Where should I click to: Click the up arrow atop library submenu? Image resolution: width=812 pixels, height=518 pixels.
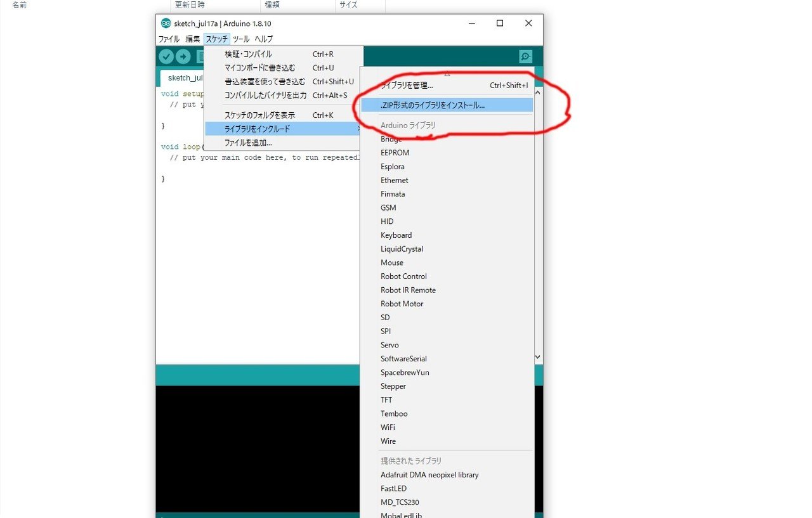tap(447, 74)
